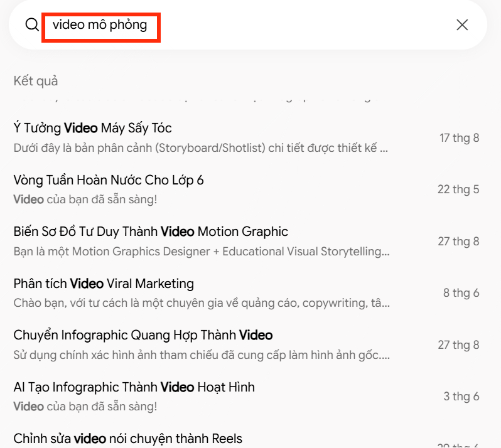Screen dimensions: 501x448
Task: Open "Phân tích Video Viral Marketing" result
Action: [x=104, y=284]
